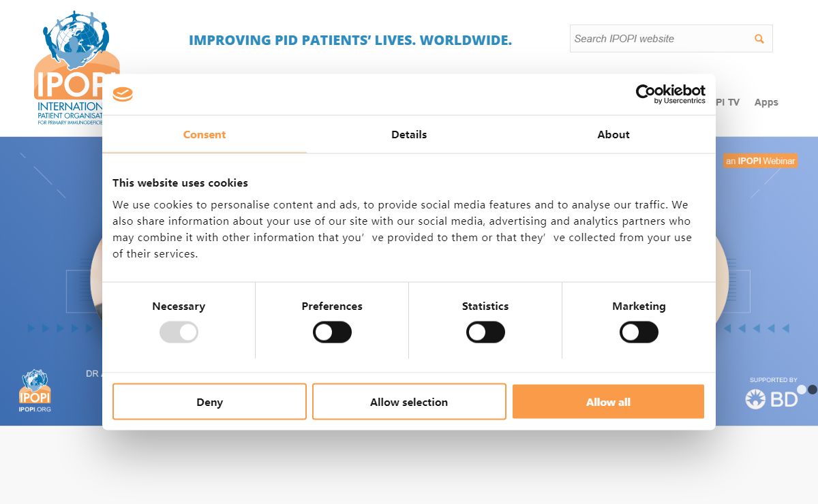818x504 pixels.
Task: Click the IPOPI globe logo at top left
Action: pyautogui.click(x=76, y=68)
